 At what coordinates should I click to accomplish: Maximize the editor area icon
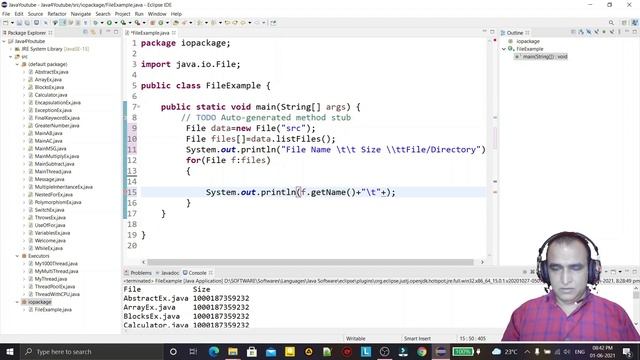click(493, 32)
